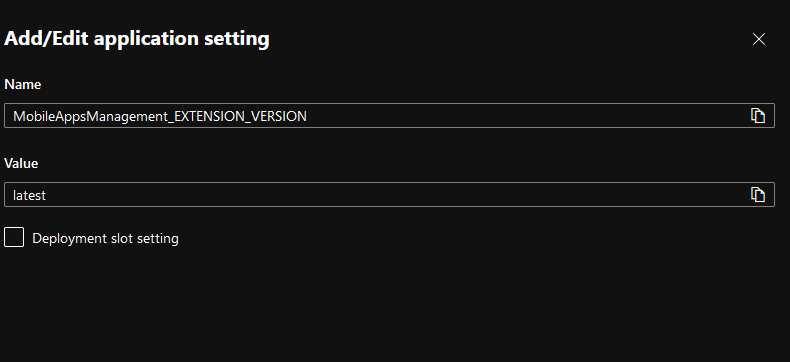Place cursor after EXTENSION_VERSION in Name field

308,116
